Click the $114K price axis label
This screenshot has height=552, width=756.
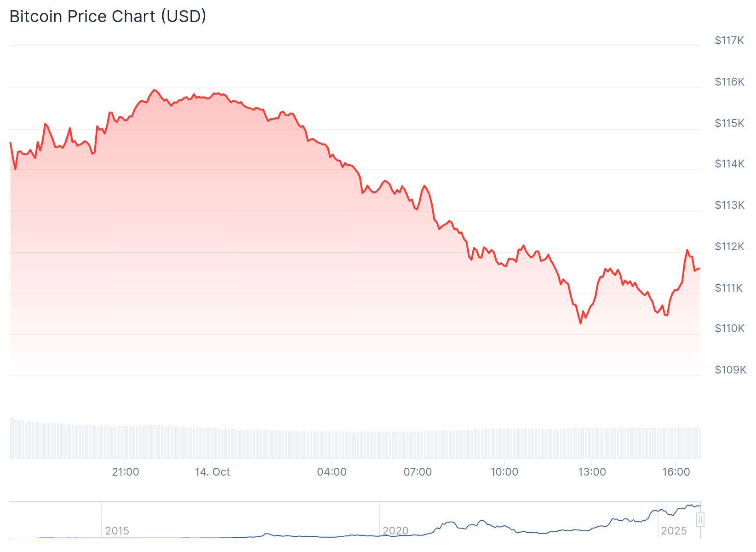click(729, 164)
